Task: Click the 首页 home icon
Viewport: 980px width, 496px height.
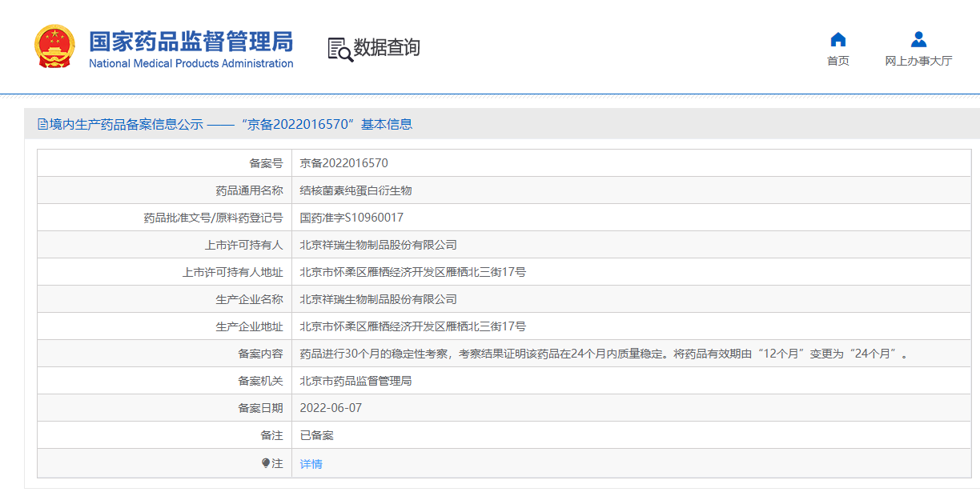Action: (x=837, y=38)
